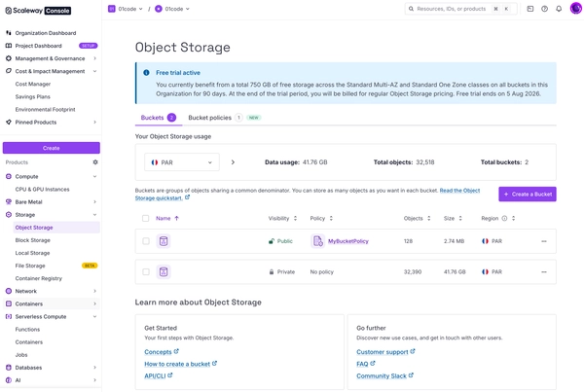Open Container Registry in the sidebar

pyautogui.click(x=39, y=278)
